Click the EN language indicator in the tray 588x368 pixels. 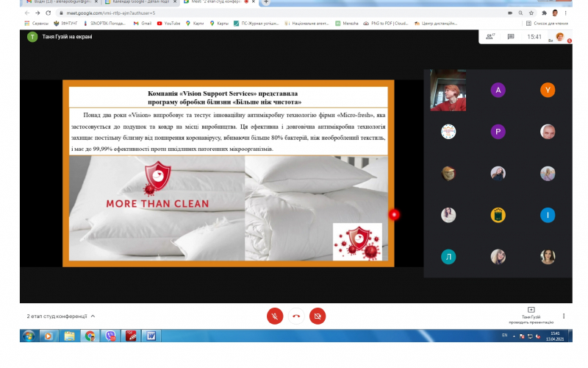[504, 336]
